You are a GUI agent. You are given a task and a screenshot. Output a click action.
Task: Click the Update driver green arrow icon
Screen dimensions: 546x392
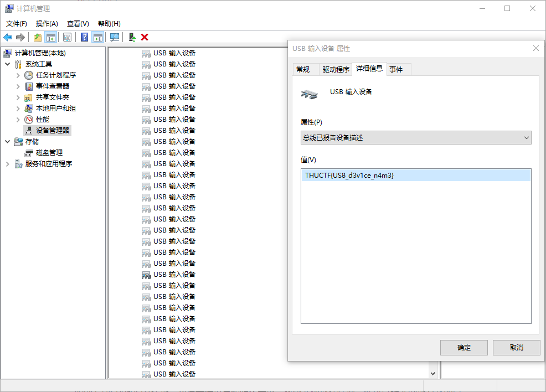(132, 37)
